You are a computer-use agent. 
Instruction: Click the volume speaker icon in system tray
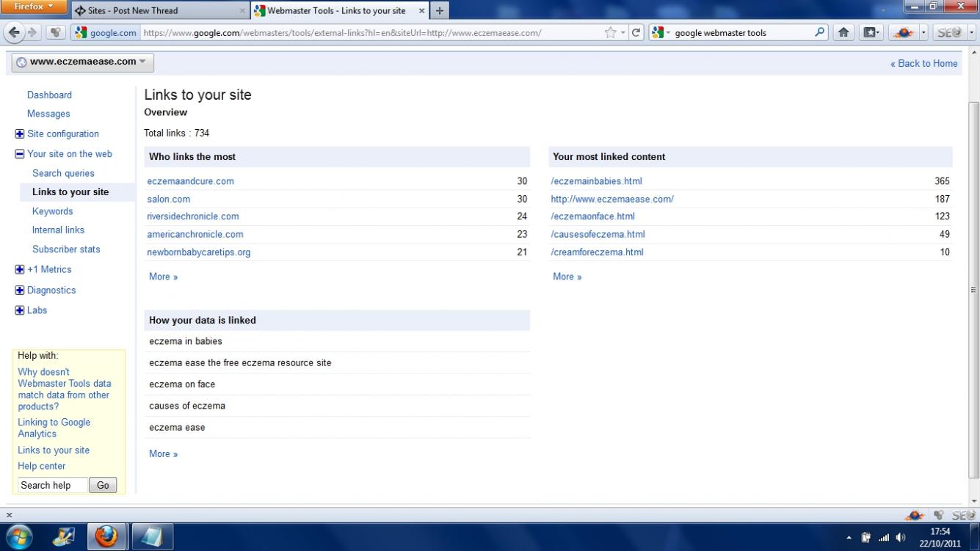(x=901, y=538)
